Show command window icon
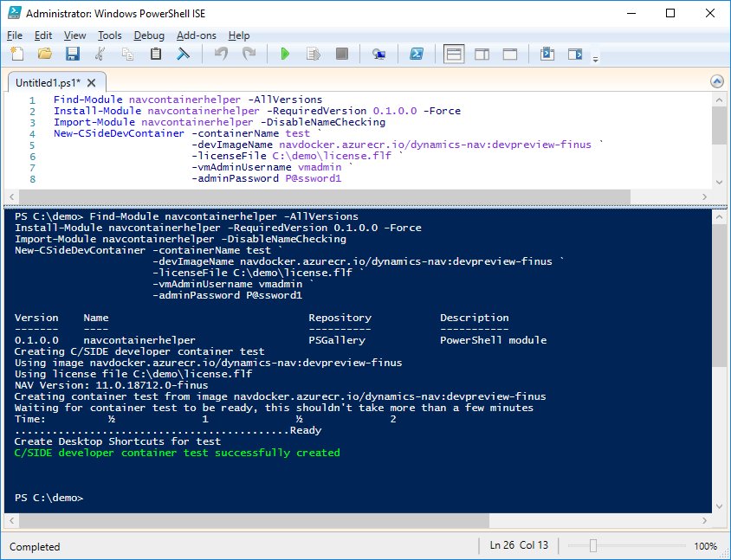 coord(547,54)
